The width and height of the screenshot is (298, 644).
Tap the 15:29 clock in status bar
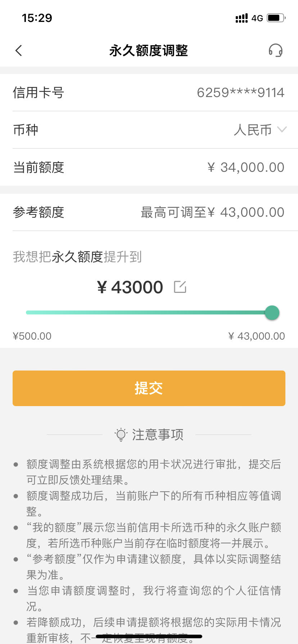point(37,18)
